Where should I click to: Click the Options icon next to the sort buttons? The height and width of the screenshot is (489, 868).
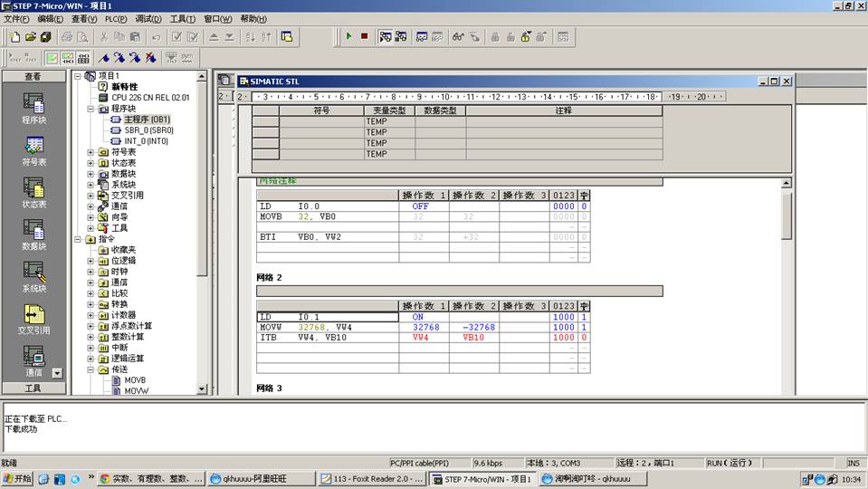click(x=287, y=37)
